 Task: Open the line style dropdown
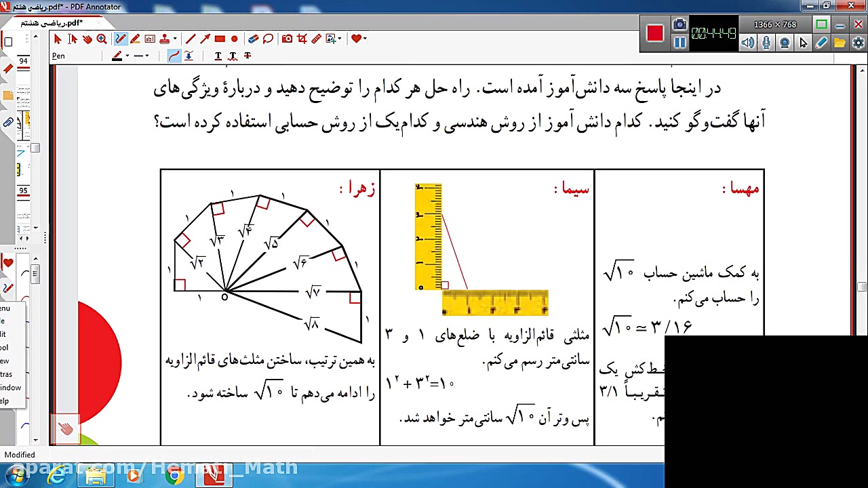click(x=146, y=56)
